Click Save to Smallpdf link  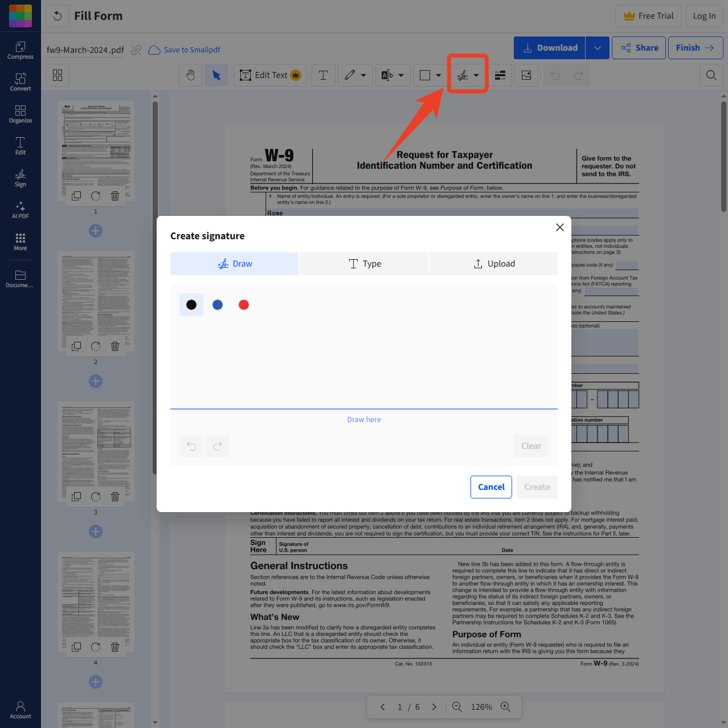[x=184, y=50]
